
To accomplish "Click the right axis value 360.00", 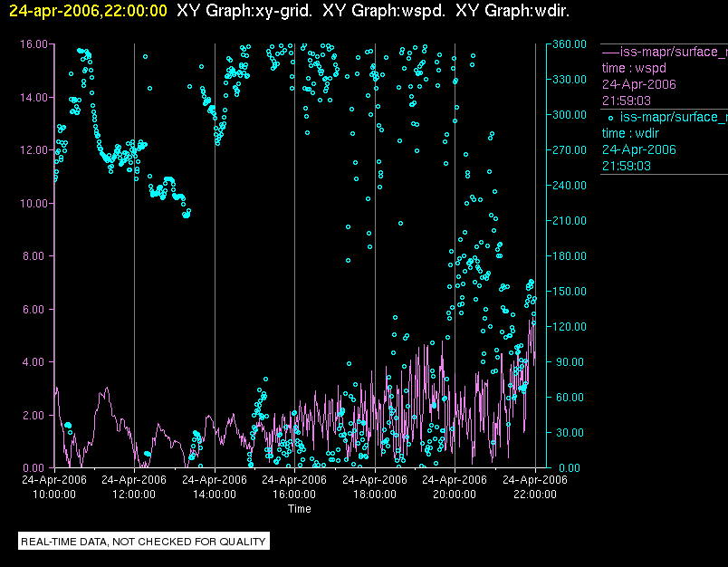I will [570, 44].
